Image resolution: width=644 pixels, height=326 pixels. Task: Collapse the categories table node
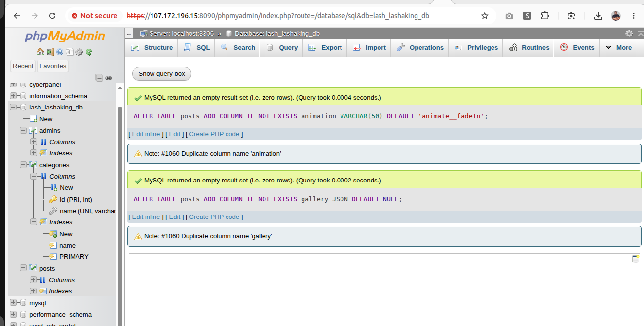click(23, 165)
